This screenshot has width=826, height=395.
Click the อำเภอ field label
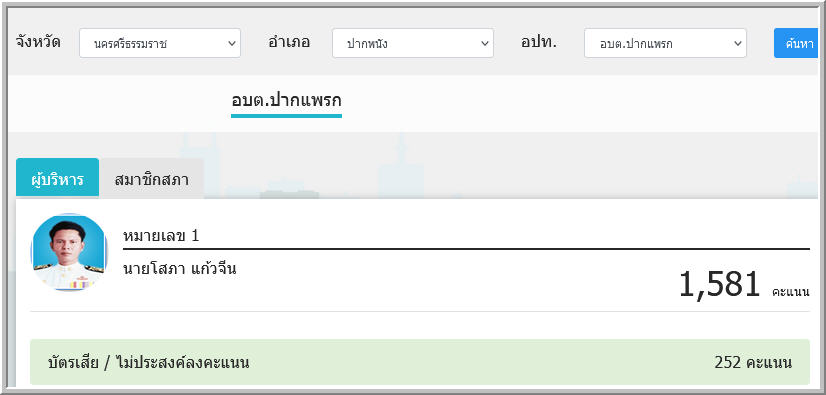[289, 42]
